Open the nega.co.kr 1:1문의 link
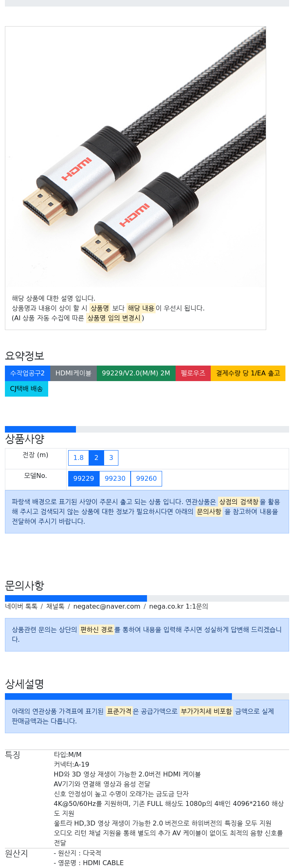 pos(178,607)
